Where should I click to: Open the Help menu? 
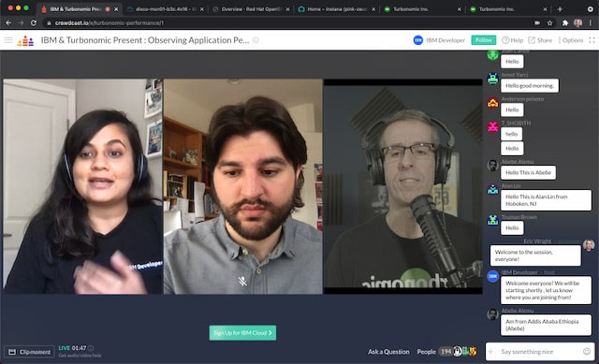tap(512, 40)
